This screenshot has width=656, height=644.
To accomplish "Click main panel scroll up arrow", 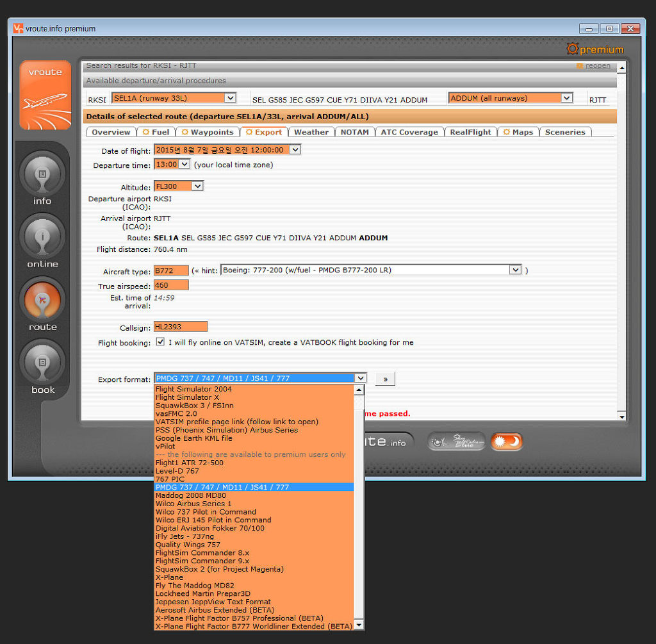I will coord(621,68).
